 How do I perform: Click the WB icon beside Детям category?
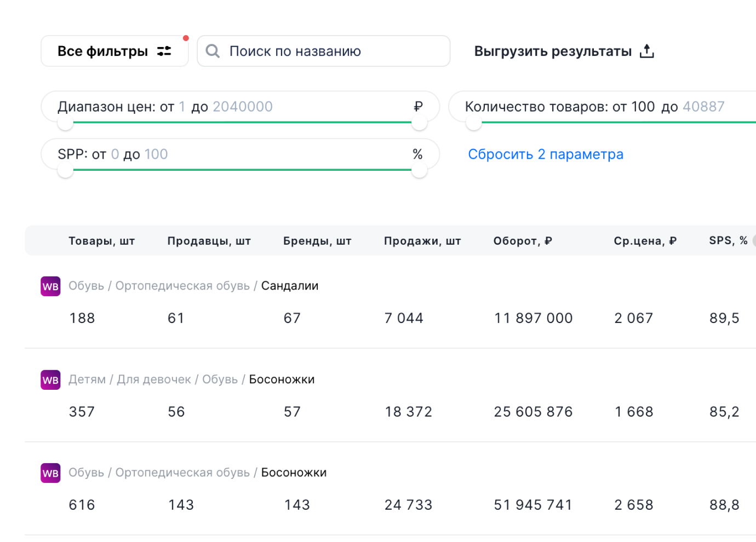click(x=50, y=380)
